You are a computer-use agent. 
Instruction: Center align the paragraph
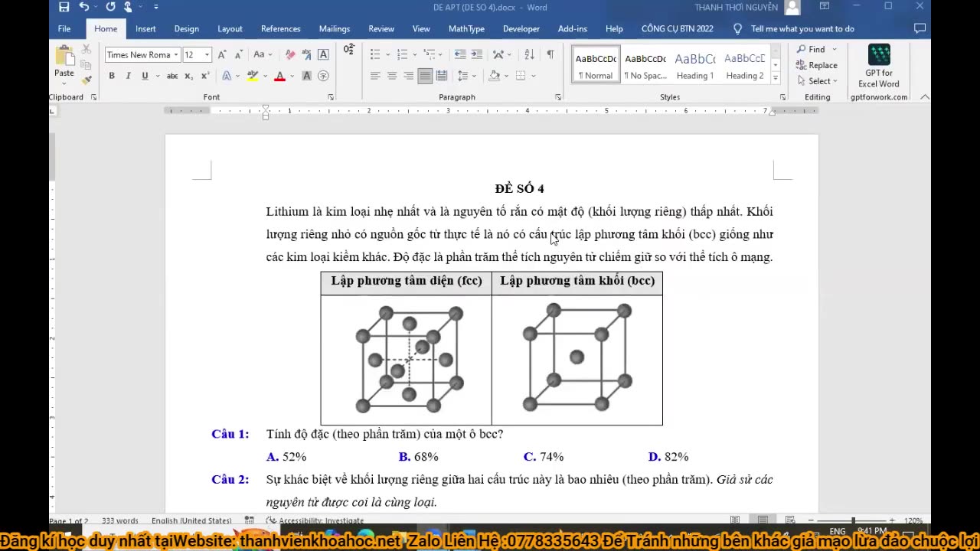click(x=392, y=76)
